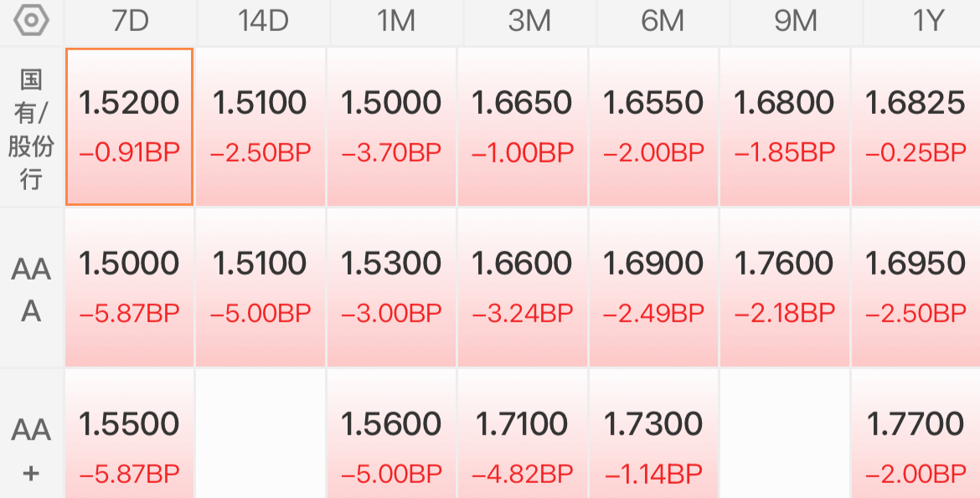The width and height of the screenshot is (980, 498).
Task: Open AAA 6M cell showing 1.6900
Action: [653, 287]
